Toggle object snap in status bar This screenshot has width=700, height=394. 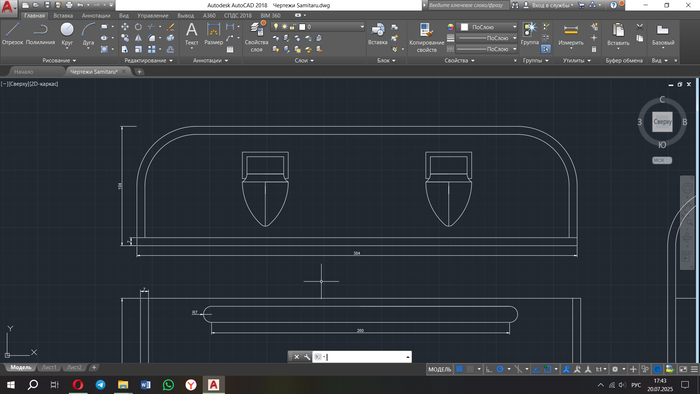coord(547,369)
